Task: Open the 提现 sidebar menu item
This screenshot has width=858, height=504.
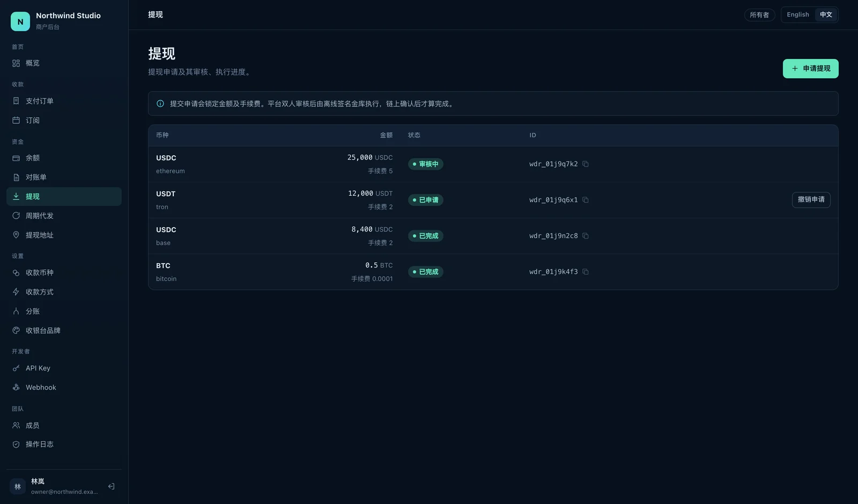Action: [64, 196]
